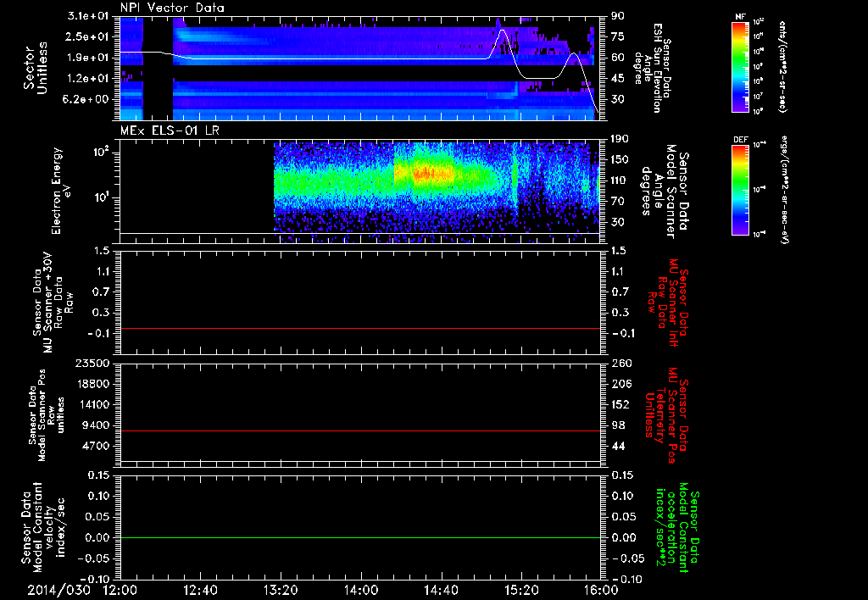Click the 16:00 time axis label
868x600 pixels.
(601, 590)
